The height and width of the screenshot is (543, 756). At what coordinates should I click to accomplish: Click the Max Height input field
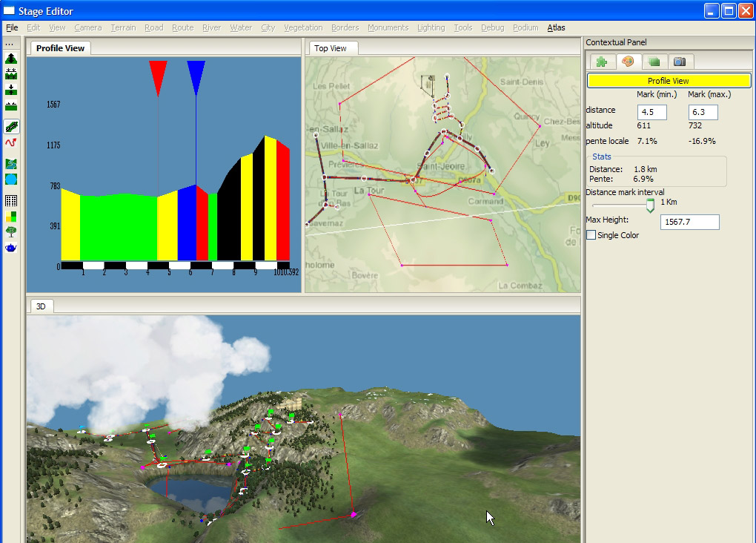(x=689, y=222)
